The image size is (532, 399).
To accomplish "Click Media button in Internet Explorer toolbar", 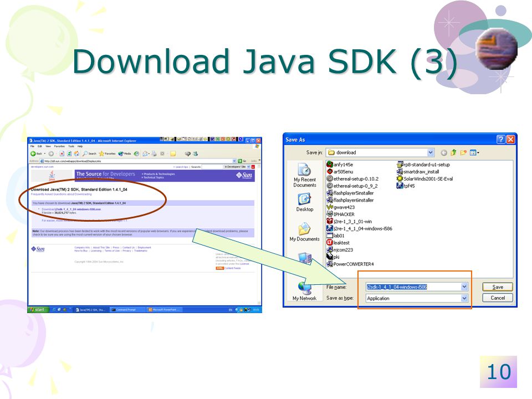I will (x=125, y=154).
